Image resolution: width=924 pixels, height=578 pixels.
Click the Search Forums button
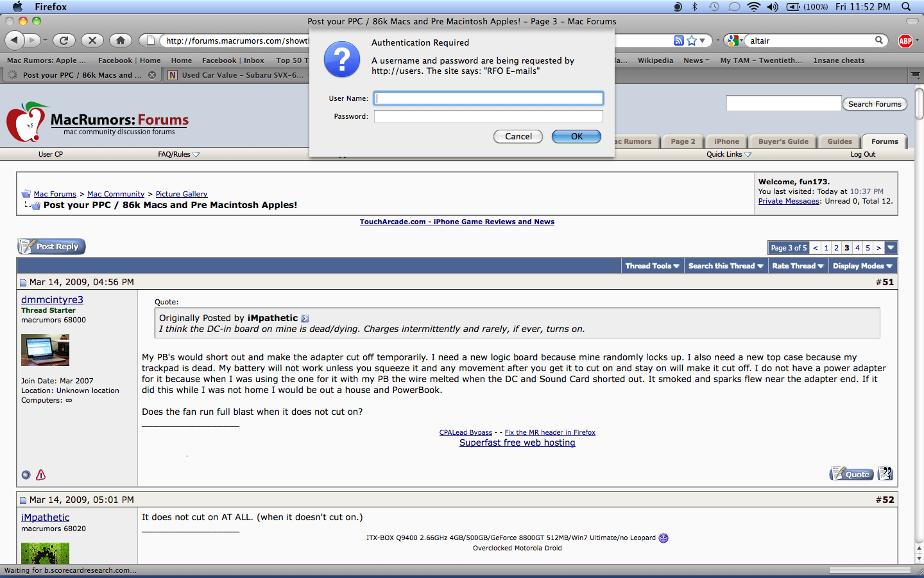[875, 104]
